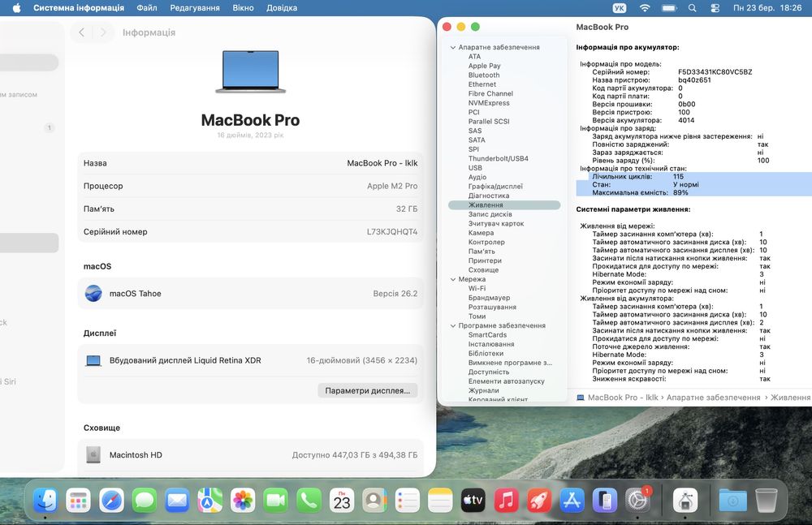This screenshot has width=812, height=525.
Task: Open Downloads folder in the Dock
Action: point(732,501)
